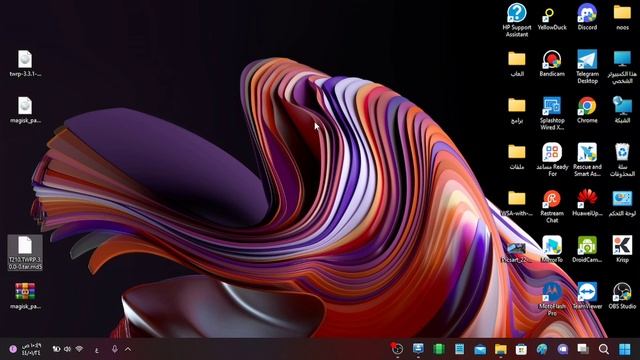Open the Telegram Desktop shortcut

tap(587, 66)
